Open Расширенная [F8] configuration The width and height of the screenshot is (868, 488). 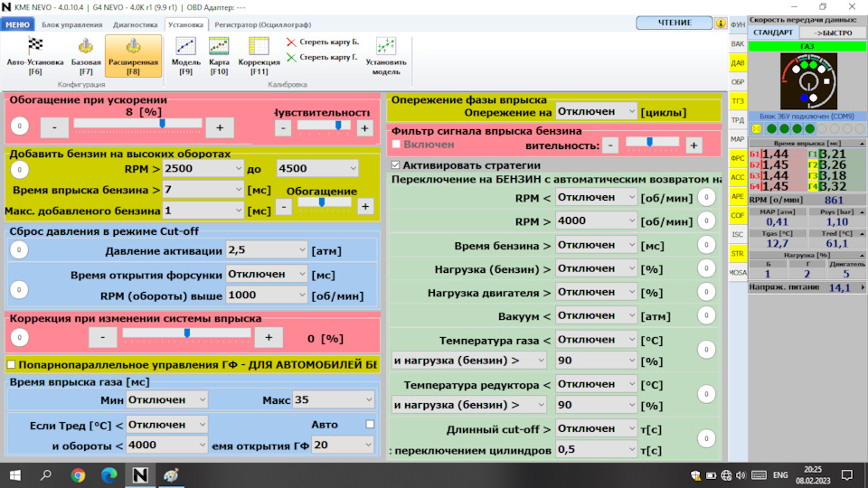133,56
